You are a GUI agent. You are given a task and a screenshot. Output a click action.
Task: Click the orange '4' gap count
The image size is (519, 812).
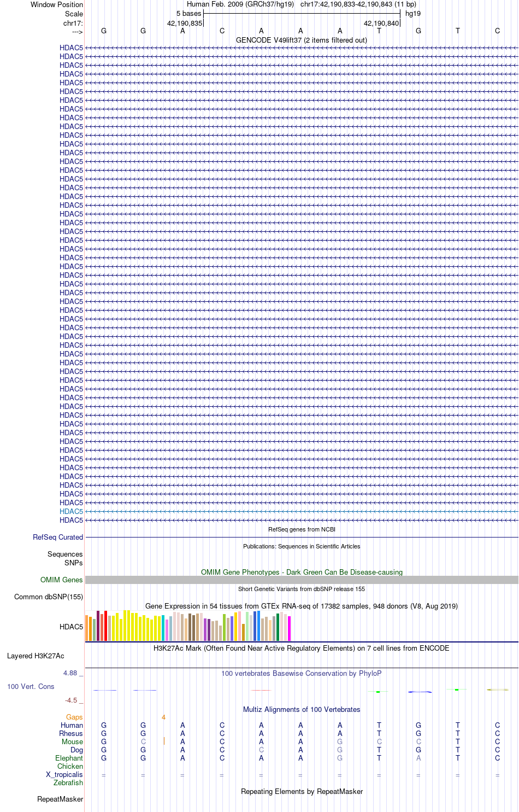163,717
